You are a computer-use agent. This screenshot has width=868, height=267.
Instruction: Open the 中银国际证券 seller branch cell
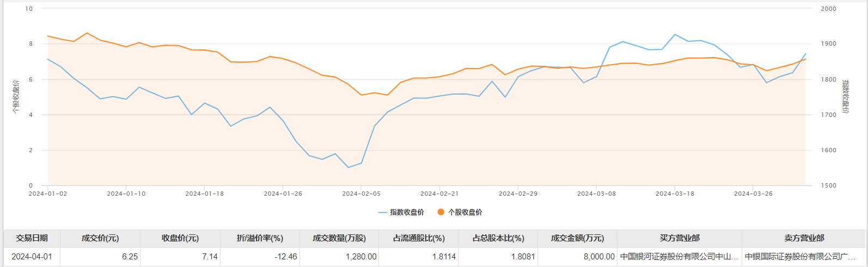[x=804, y=257]
